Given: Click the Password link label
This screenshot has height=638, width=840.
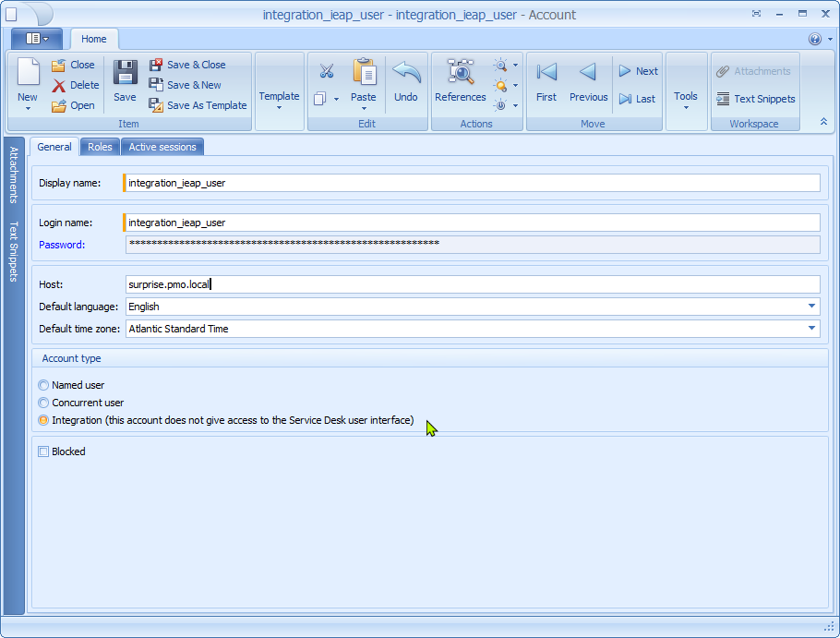Looking at the screenshot, I should [62, 245].
